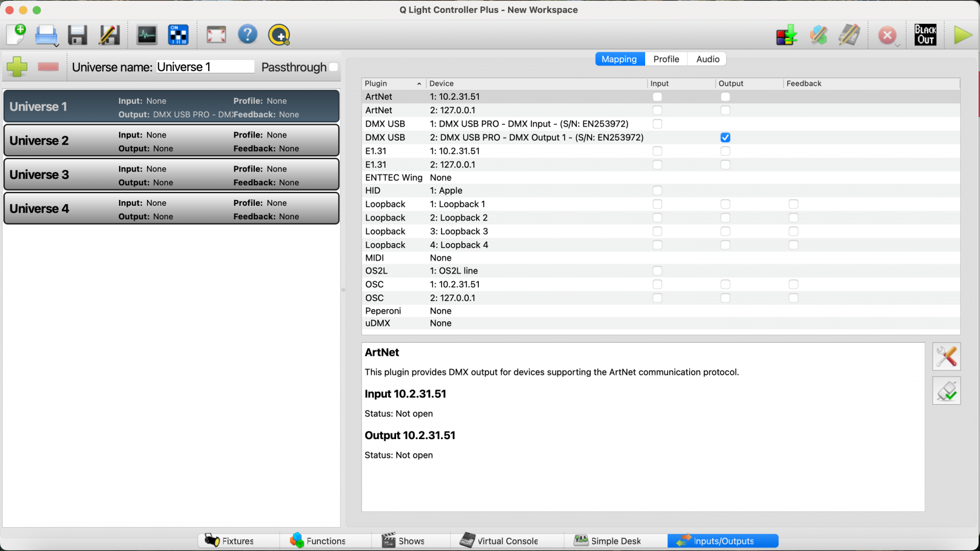Add a new universe with the plus button
The width and height of the screenshot is (980, 551).
pos(17,67)
